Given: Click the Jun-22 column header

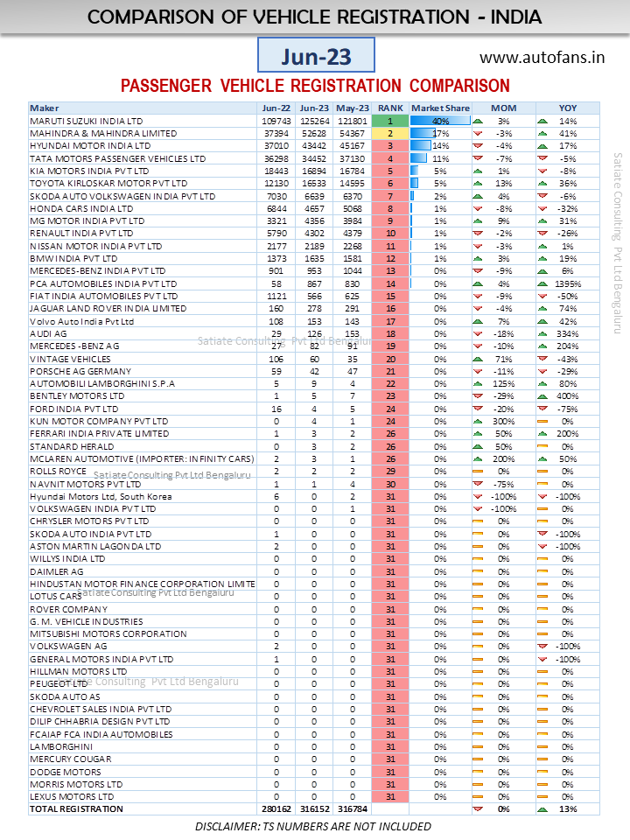Looking at the screenshot, I should (x=276, y=108).
